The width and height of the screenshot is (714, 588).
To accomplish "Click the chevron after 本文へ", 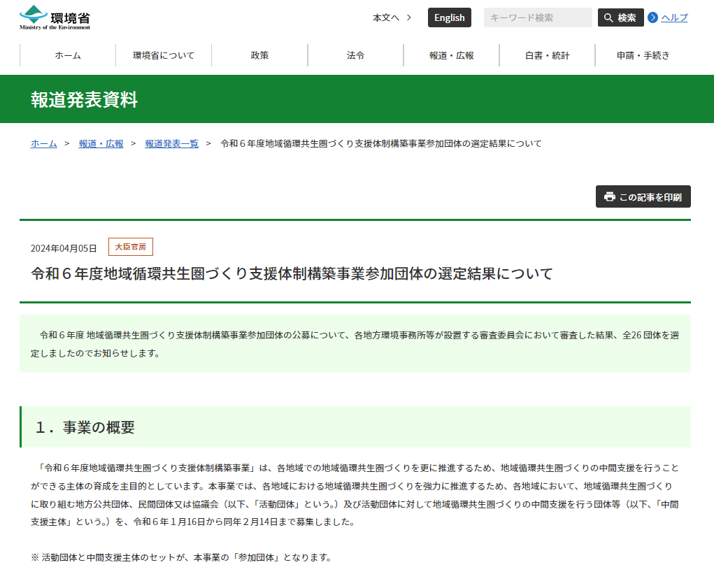I will tap(410, 17).
